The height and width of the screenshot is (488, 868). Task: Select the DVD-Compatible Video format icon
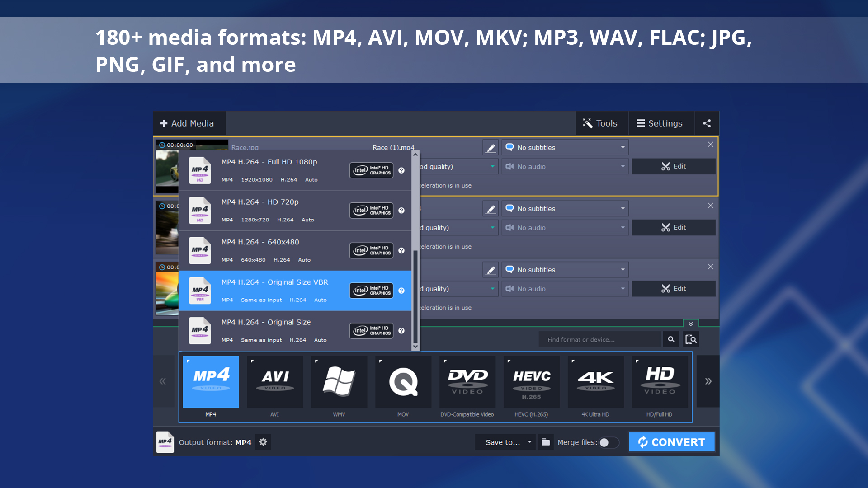click(467, 381)
